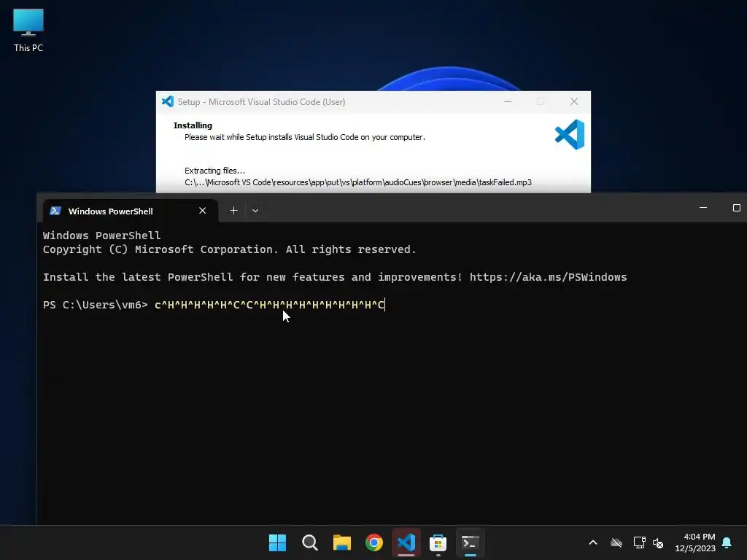
Task: Click the PowerShell icon in the tab
Action: tap(55, 211)
